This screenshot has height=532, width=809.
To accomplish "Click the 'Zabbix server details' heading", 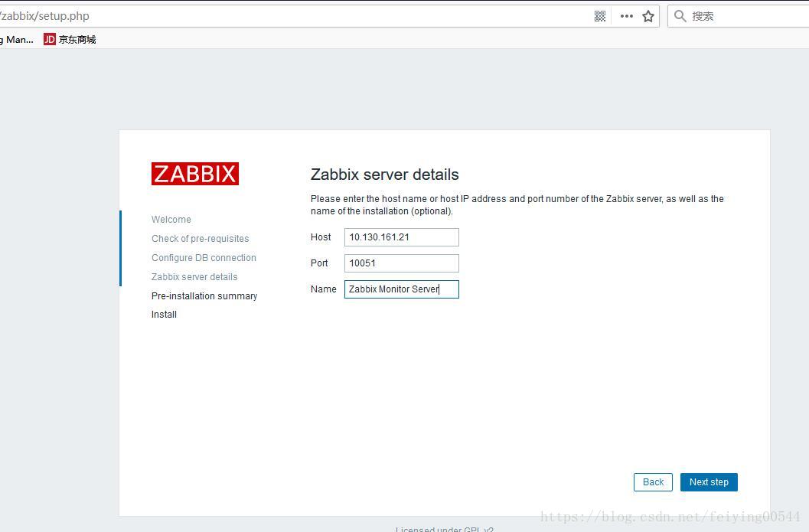I will (x=384, y=175).
